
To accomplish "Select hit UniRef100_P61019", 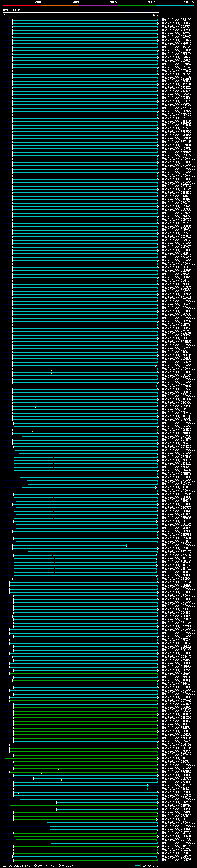I will coord(177,297).
